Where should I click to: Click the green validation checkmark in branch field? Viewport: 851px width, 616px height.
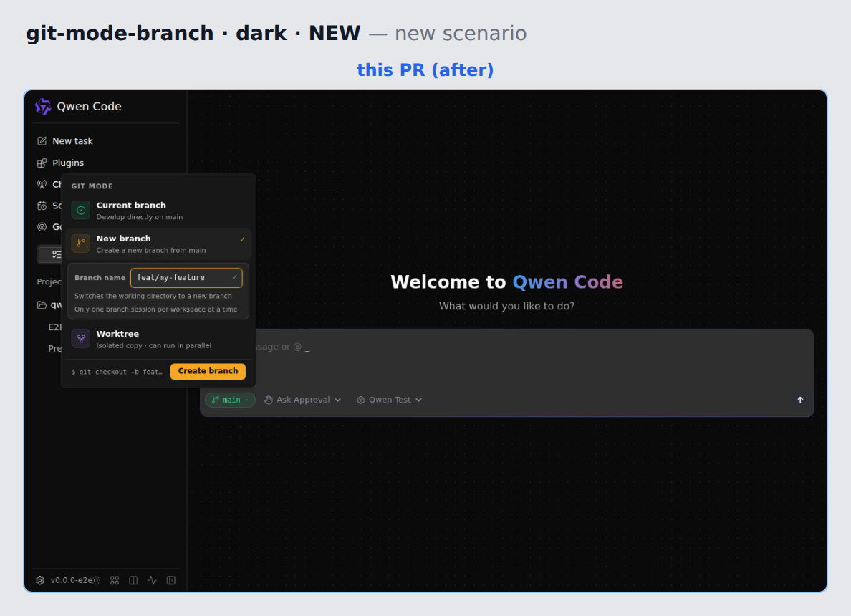pyautogui.click(x=234, y=277)
